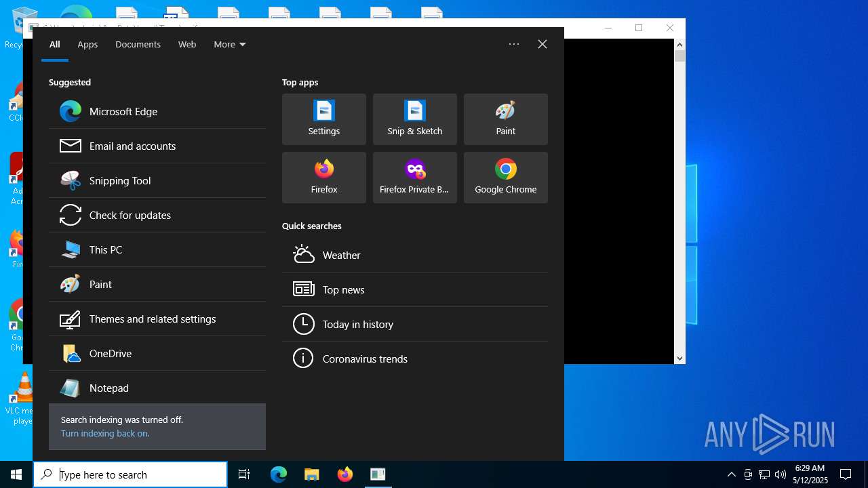
Task: Open Firefox from the taskbar
Action: click(345, 474)
